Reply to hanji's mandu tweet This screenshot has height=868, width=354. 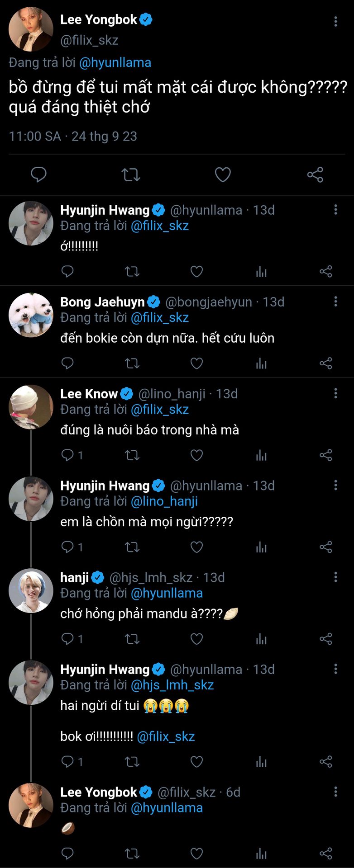(x=67, y=638)
